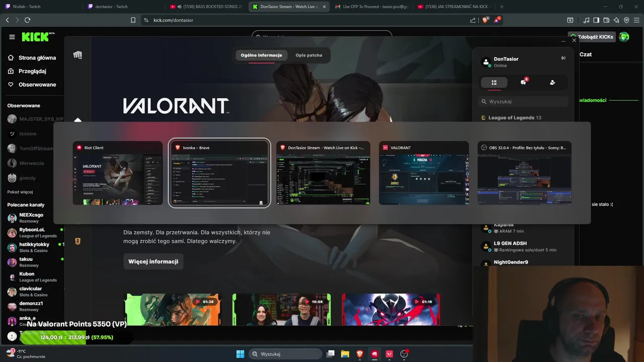Viewport: 644px width, 362px height.
Task: Open chat messages icon with badge 5
Action: [523, 82]
